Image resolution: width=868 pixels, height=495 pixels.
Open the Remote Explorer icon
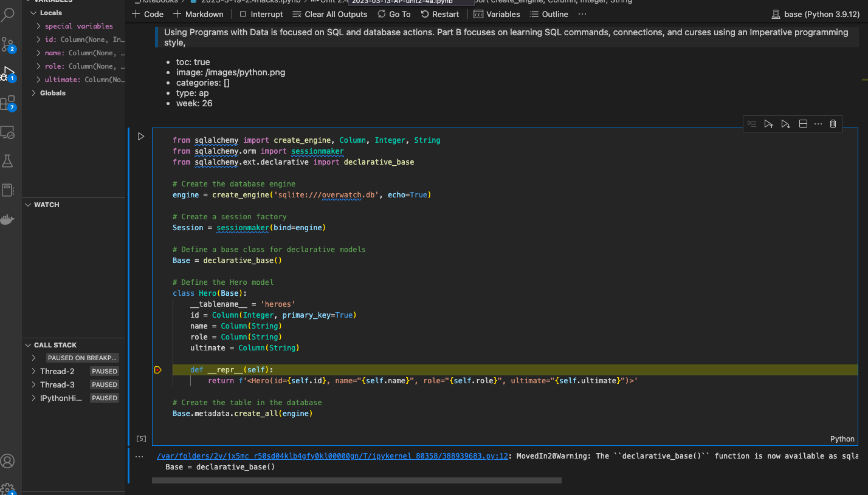pos(7,132)
